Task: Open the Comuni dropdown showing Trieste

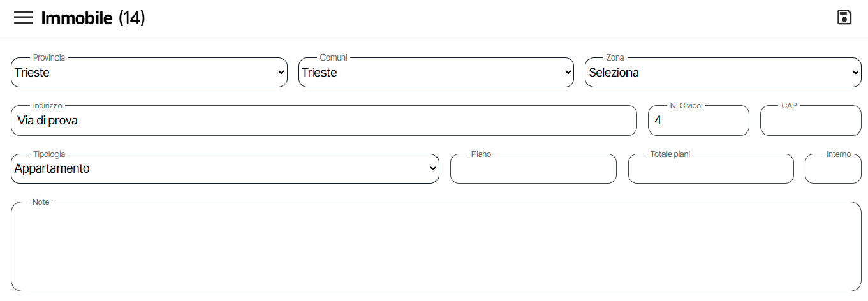Action: point(436,73)
